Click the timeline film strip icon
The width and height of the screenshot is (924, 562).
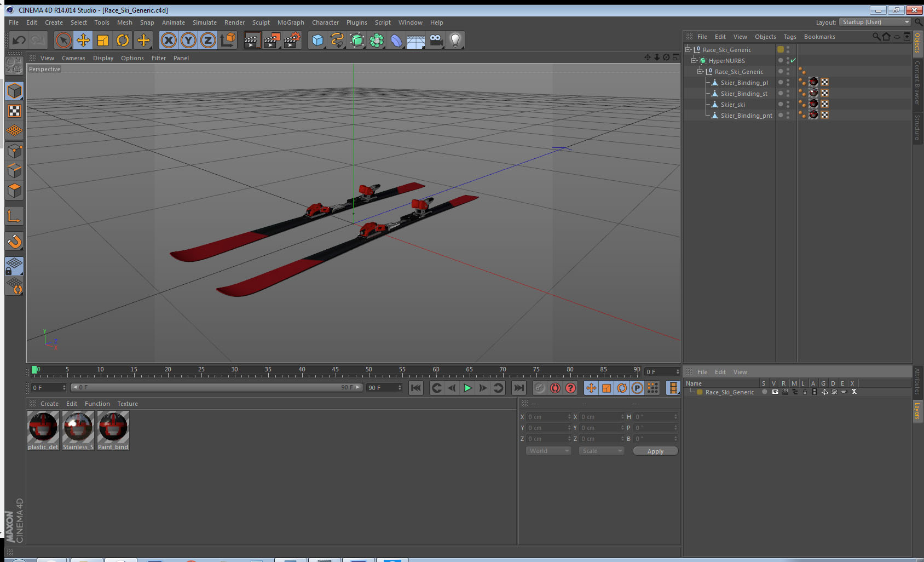coord(673,388)
